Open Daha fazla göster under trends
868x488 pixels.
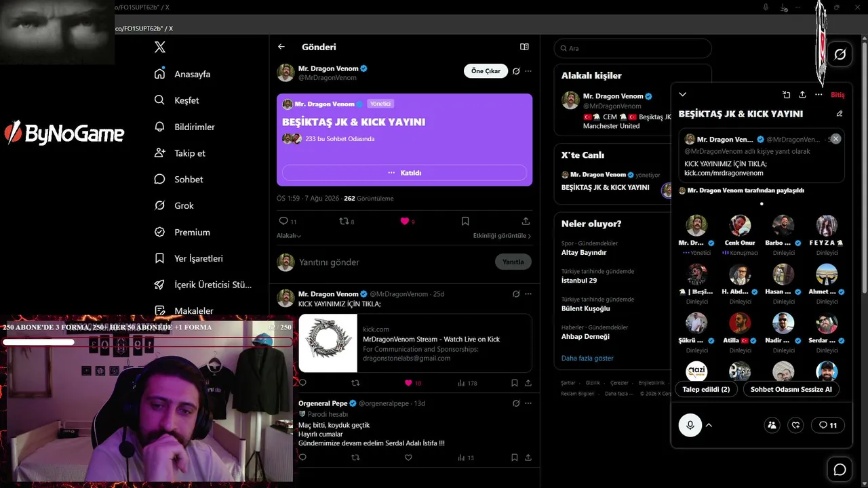coord(587,358)
